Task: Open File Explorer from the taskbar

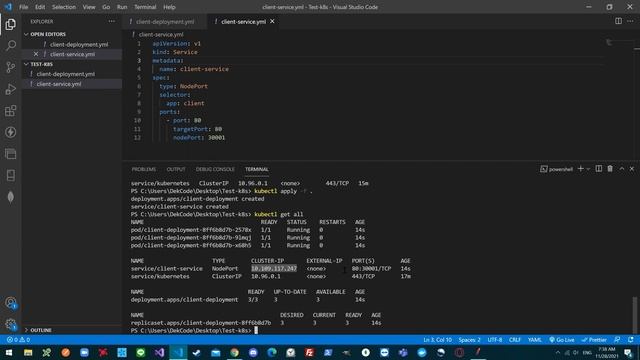Action: point(28,352)
